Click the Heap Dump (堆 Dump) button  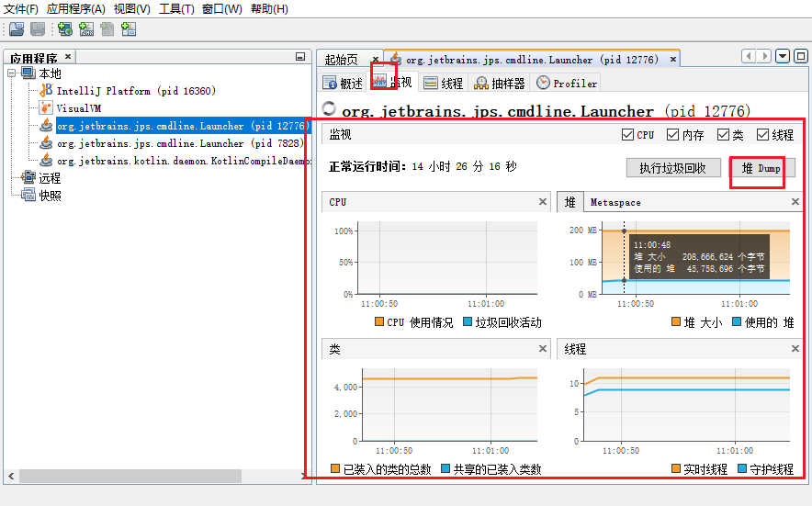coord(761,168)
